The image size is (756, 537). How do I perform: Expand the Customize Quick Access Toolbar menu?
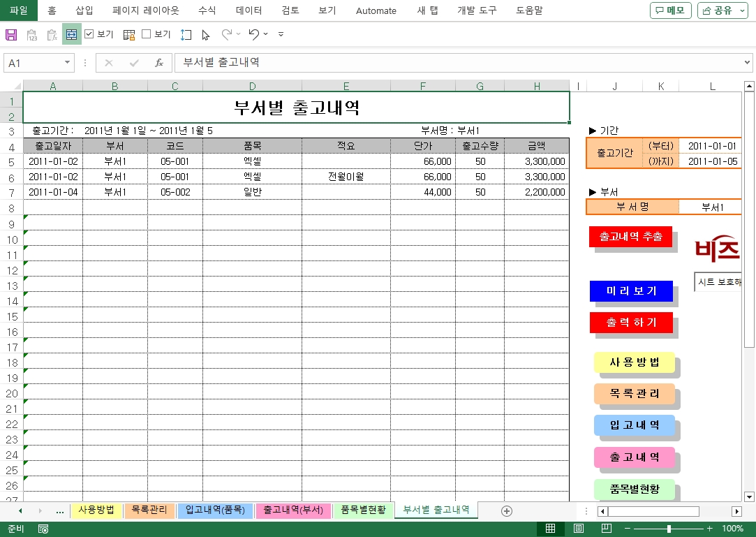tap(281, 34)
